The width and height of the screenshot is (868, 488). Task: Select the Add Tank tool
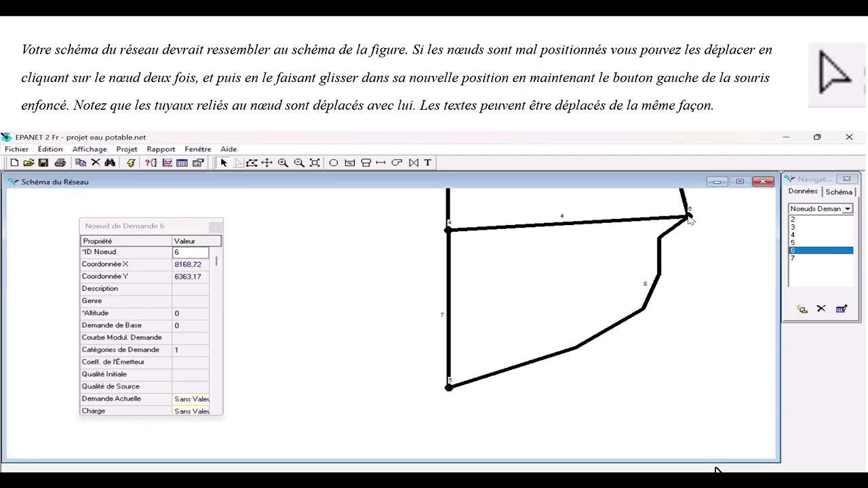366,163
